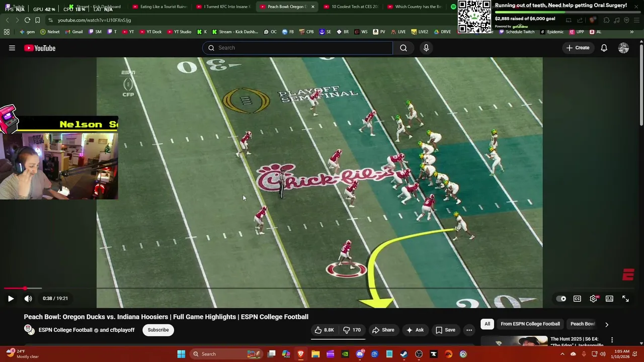Open the YT Dock bookmark

(150, 32)
